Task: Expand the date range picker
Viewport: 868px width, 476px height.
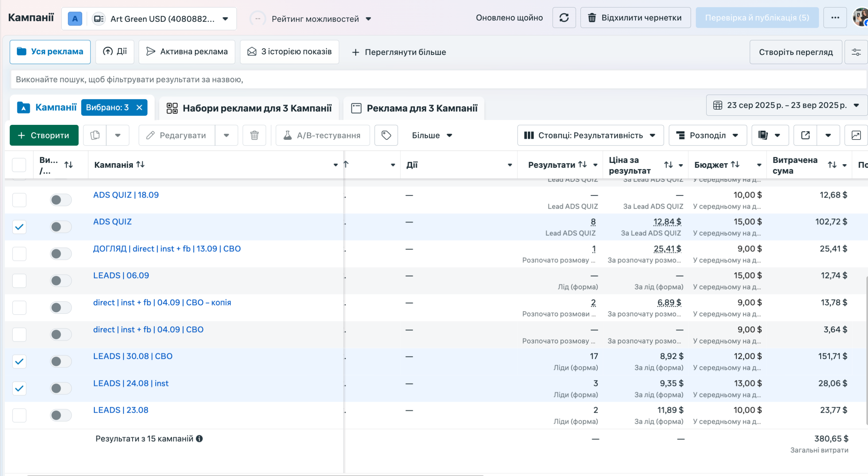Action: point(787,105)
